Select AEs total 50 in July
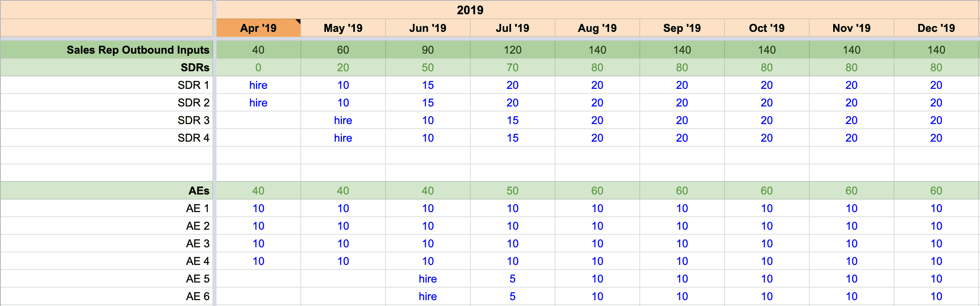This screenshot has height=306, width=980. click(512, 191)
